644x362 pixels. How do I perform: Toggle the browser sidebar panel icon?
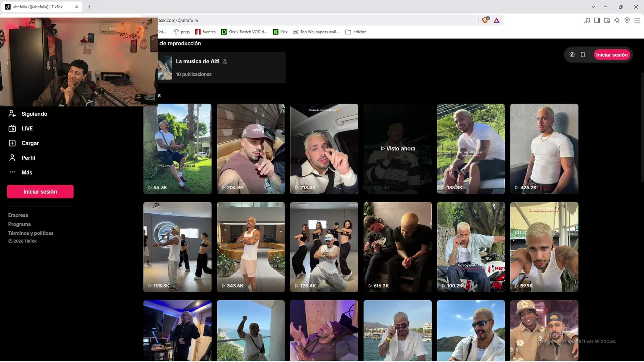tap(597, 20)
